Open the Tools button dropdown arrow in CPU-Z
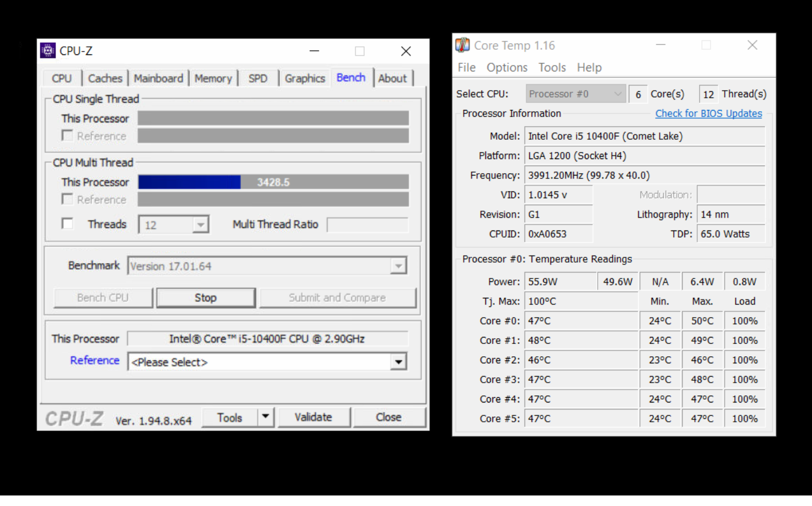 point(266,417)
